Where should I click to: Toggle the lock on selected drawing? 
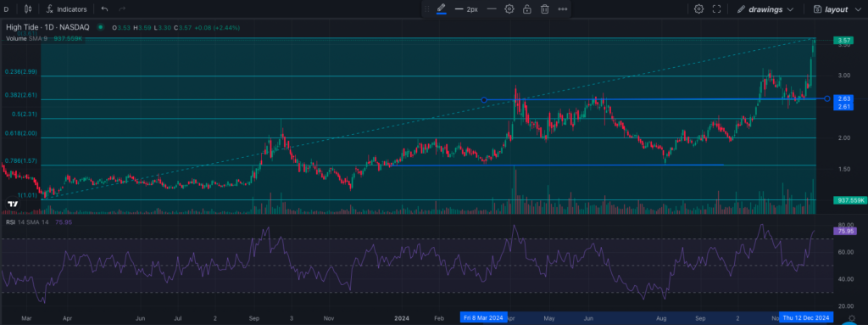[527, 8]
